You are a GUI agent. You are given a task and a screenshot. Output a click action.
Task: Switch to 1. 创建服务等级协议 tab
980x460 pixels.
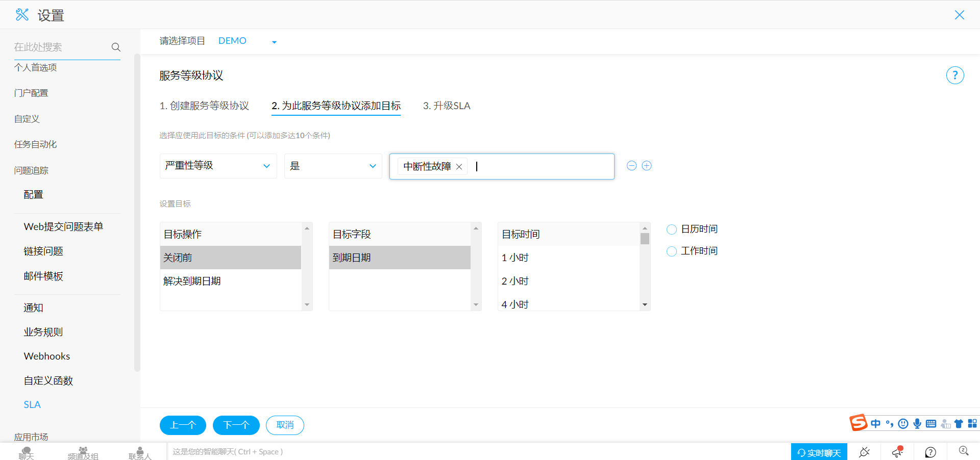pos(204,106)
